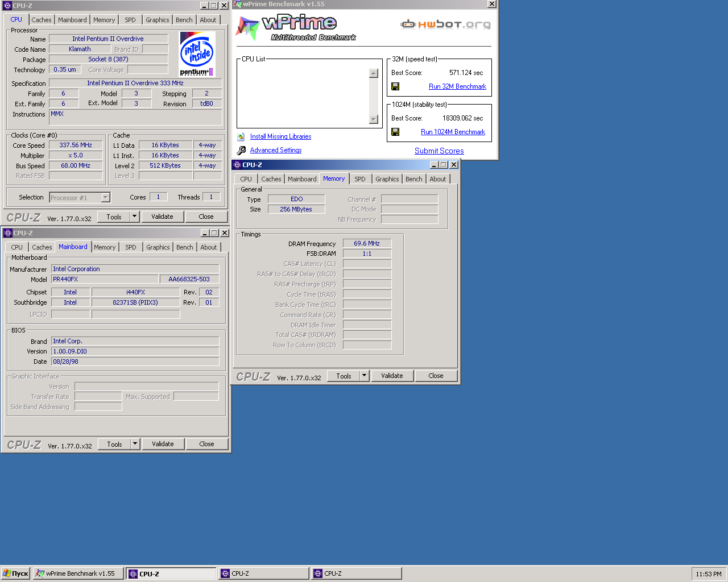This screenshot has height=582, width=728.
Task: Click the Level 2 cache value 512 KBytes
Action: click(x=165, y=165)
